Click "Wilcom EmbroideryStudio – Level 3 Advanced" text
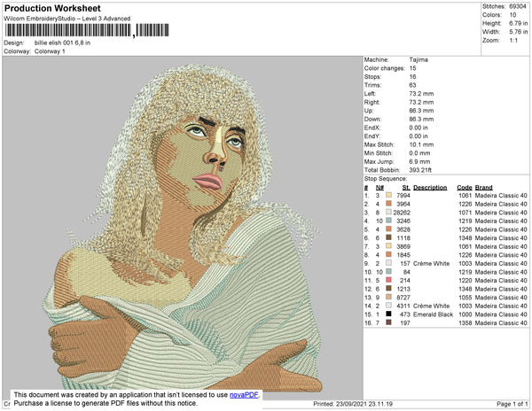The height and width of the screenshot is (411, 532). 67,19
